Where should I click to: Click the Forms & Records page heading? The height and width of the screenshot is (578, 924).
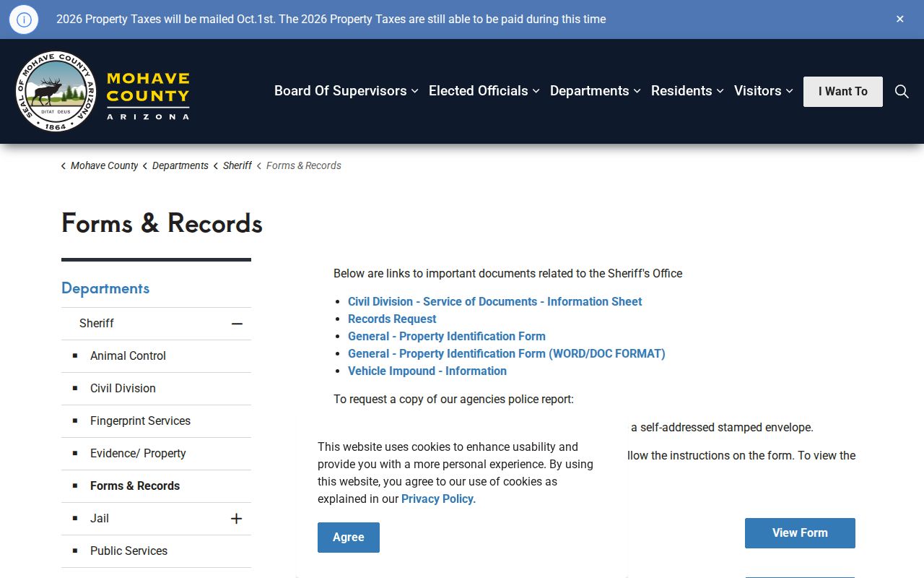tap(162, 223)
